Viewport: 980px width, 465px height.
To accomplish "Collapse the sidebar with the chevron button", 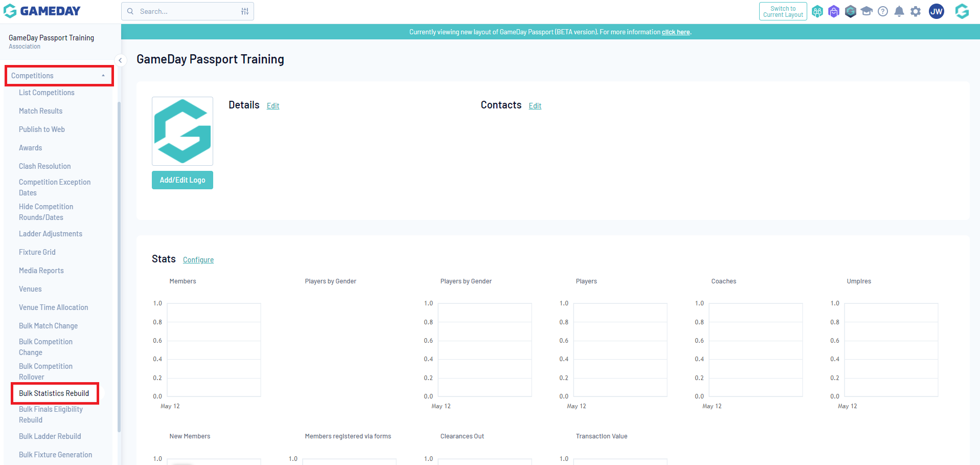I will pos(120,60).
